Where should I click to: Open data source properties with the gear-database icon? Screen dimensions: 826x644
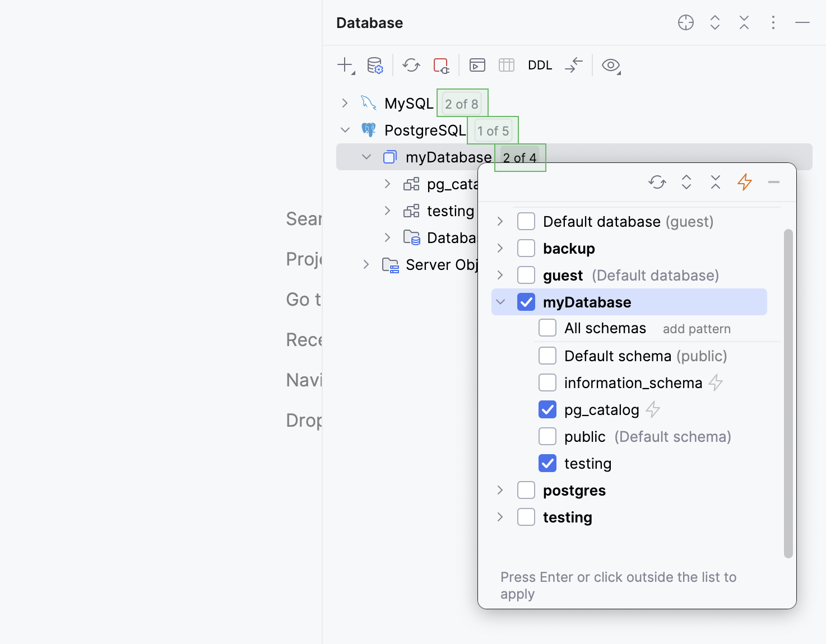click(374, 65)
